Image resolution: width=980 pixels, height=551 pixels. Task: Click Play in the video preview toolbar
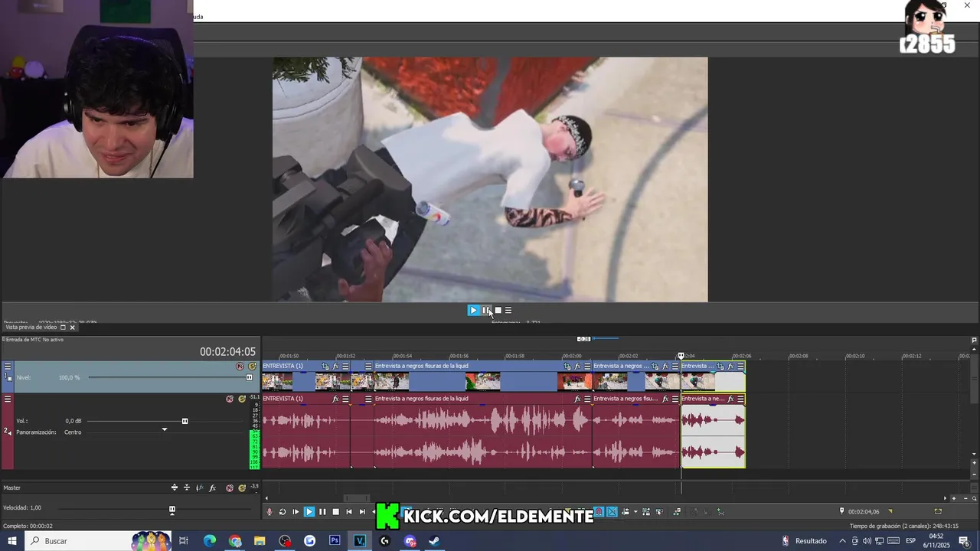click(473, 310)
